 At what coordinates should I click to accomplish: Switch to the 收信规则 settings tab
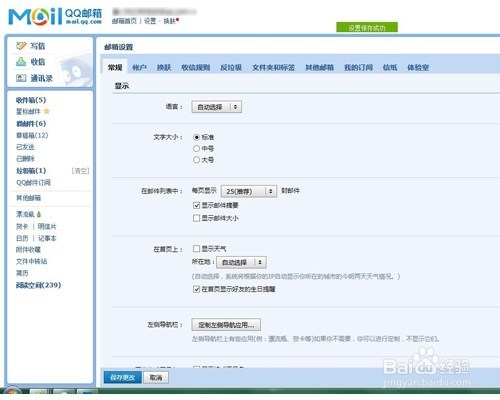[x=196, y=68]
